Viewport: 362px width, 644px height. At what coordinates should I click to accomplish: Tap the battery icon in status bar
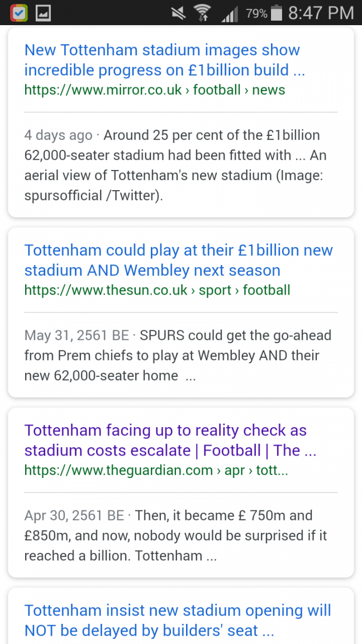tap(277, 13)
